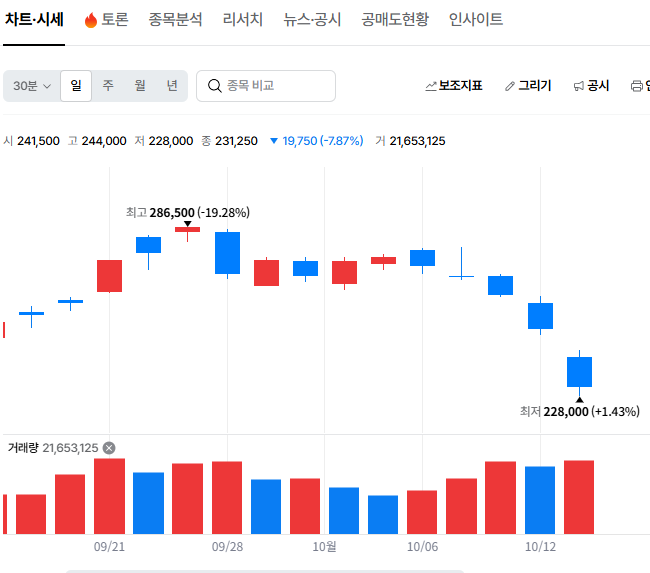Toggle 공시 disclosure markers

(591, 86)
